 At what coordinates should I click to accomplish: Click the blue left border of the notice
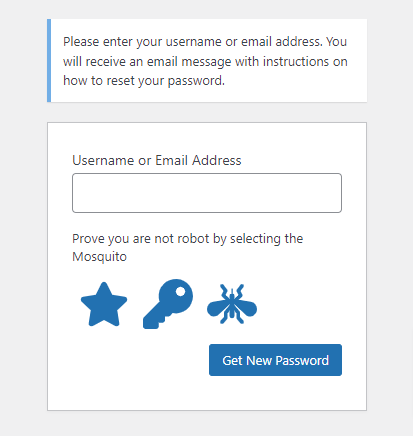pos(49,60)
